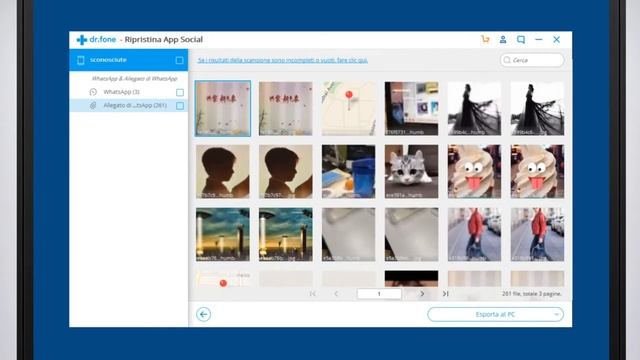Click the incomplete scan results link

[282, 60]
